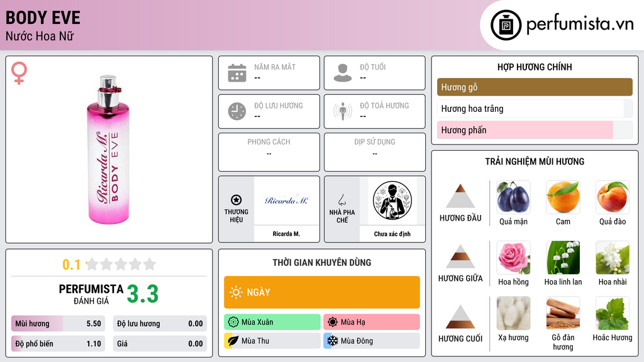Click the Độ phổ biến 1.10 rating bar
Viewport: 644px width, 362px height.
[x=58, y=344]
